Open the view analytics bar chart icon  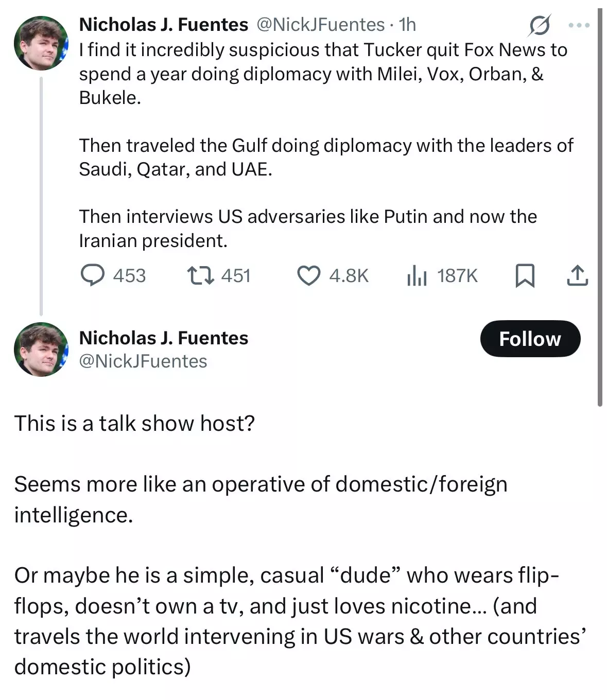[x=417, y=275]
